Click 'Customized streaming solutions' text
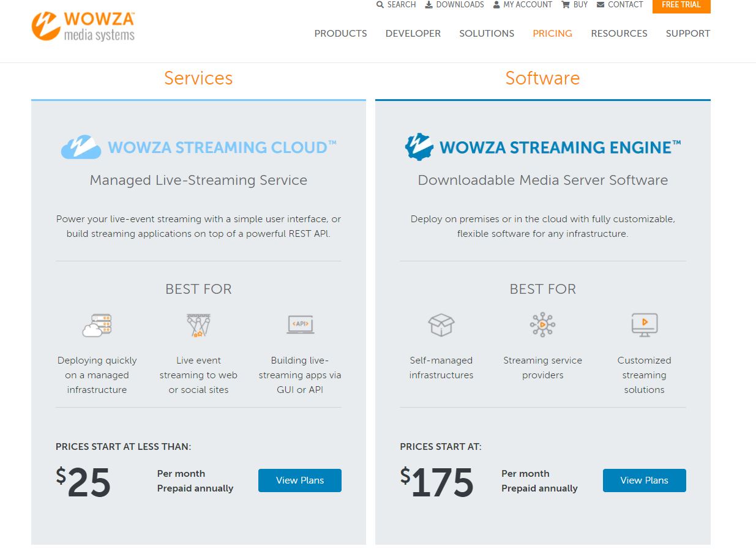Viewport: 756px width, 557px height. point(644,375)
